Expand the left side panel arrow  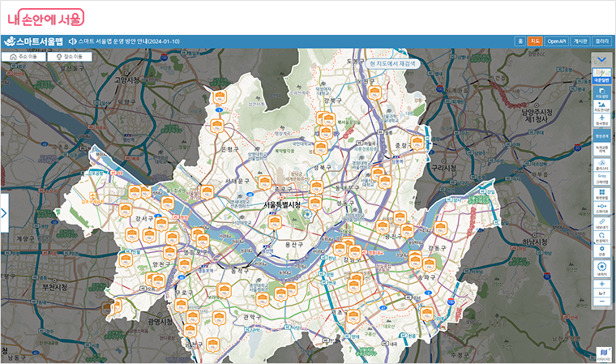point(4,213)
